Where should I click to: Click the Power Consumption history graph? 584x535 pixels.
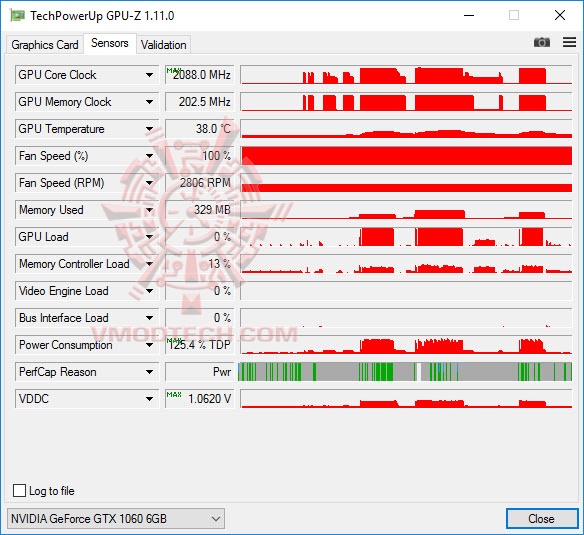(406, 345)
